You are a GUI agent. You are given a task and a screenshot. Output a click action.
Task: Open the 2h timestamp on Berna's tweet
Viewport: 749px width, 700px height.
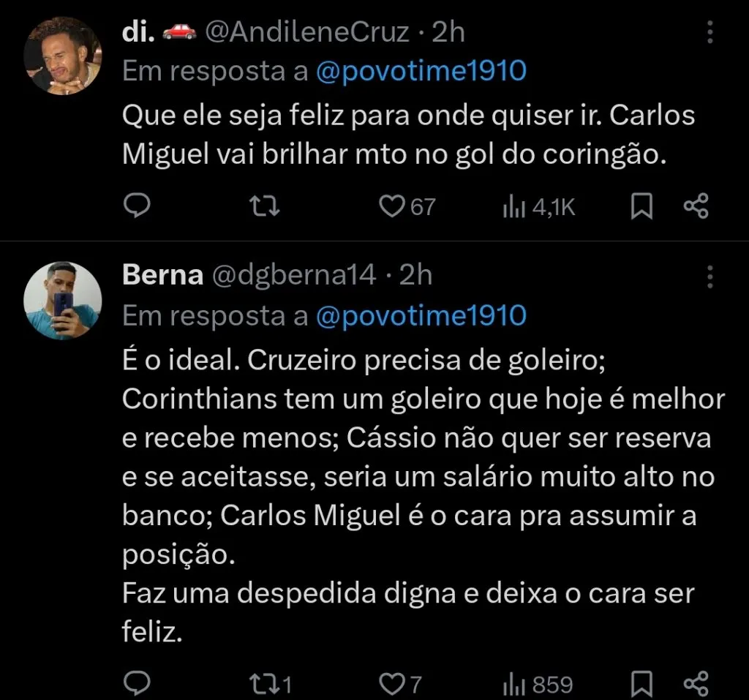[x=417, y=275]
